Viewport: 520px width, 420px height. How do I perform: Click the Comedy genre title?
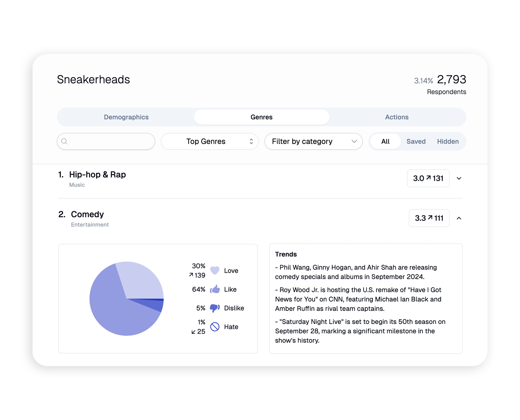(87, 214)
